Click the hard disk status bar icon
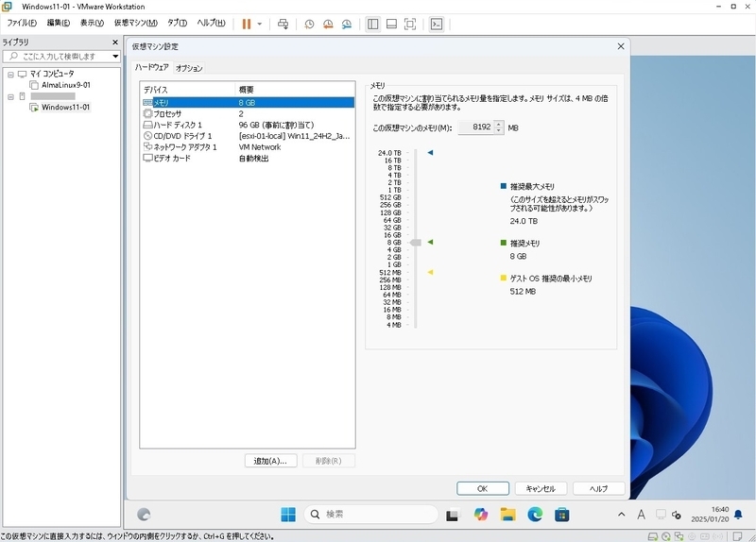This screenshot has height=542, width=756. tap(652, 536)
